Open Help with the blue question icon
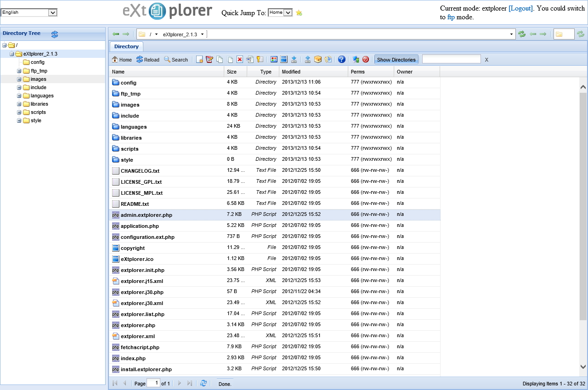Screen dimensions: 588x390 coord(342,59)
